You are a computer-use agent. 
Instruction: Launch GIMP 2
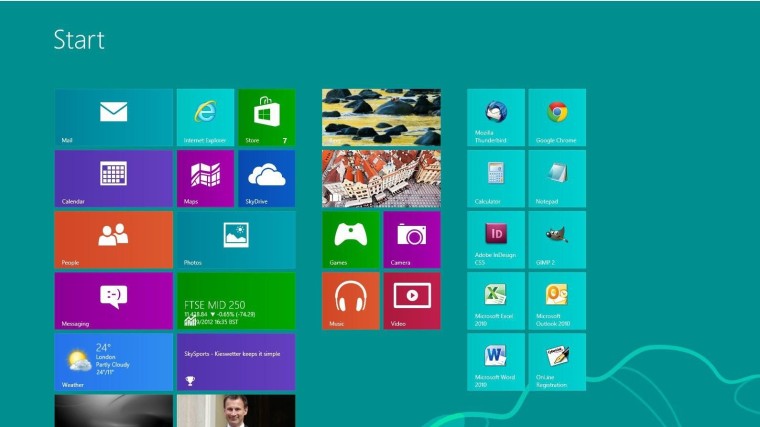tap(557, 239)
